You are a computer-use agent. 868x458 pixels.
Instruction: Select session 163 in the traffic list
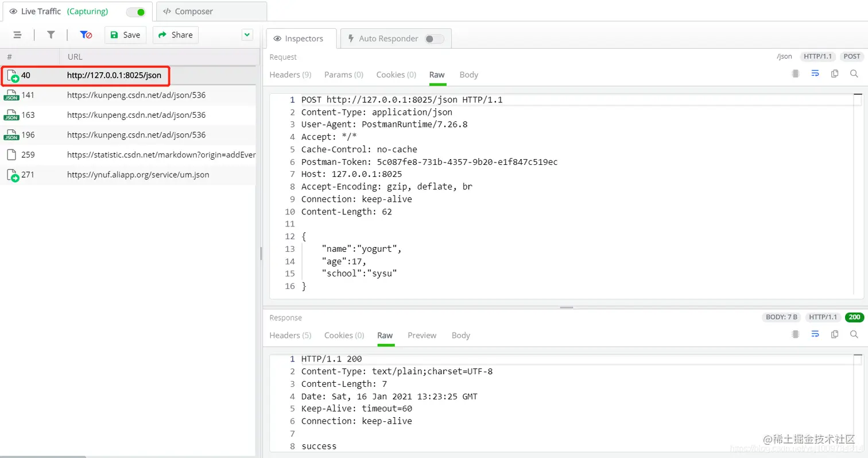128,115
